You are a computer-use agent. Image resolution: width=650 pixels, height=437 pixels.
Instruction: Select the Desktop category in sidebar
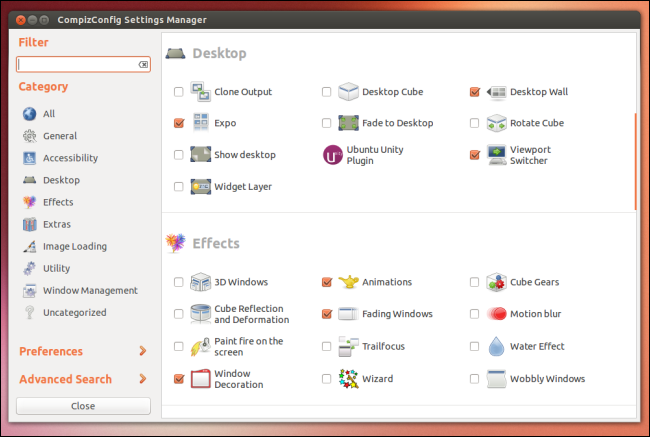[x=61, y=180]
